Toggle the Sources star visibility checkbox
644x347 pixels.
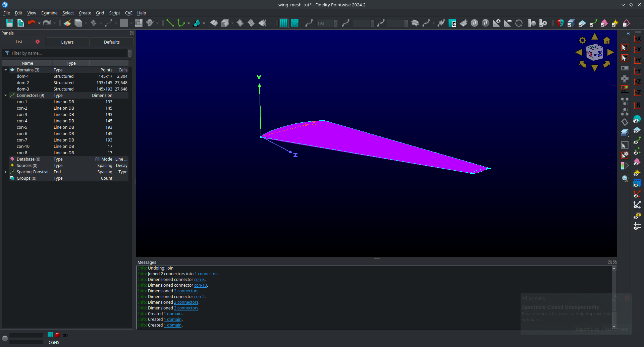(615, 23)
